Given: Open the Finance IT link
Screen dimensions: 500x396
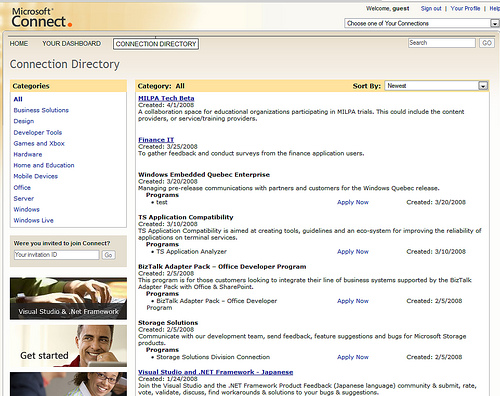Looking at the screenshot, I should coord(156,140).
